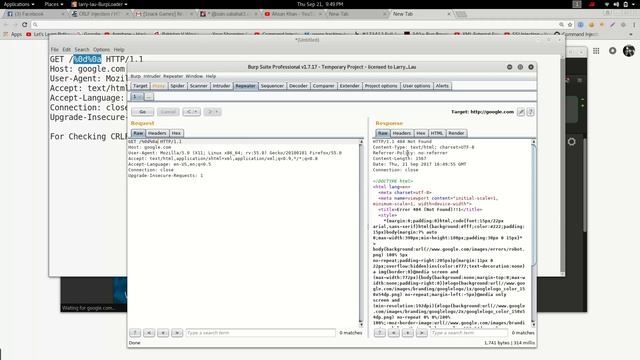Open Edit menu in the text editor
This screenshot has height=360, width=640.
[x=67, y=49]
